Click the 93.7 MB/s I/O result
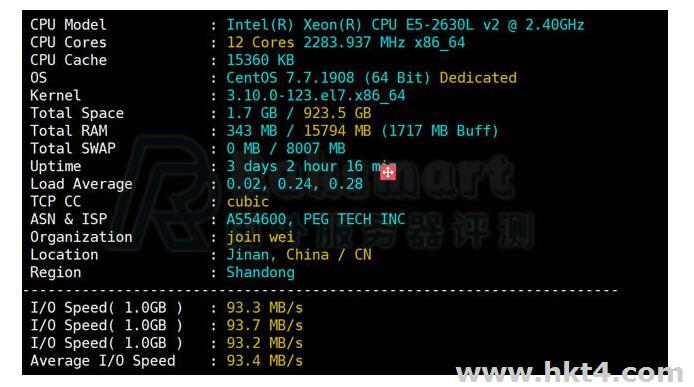The image size is (694, 387). click(264, 325)
